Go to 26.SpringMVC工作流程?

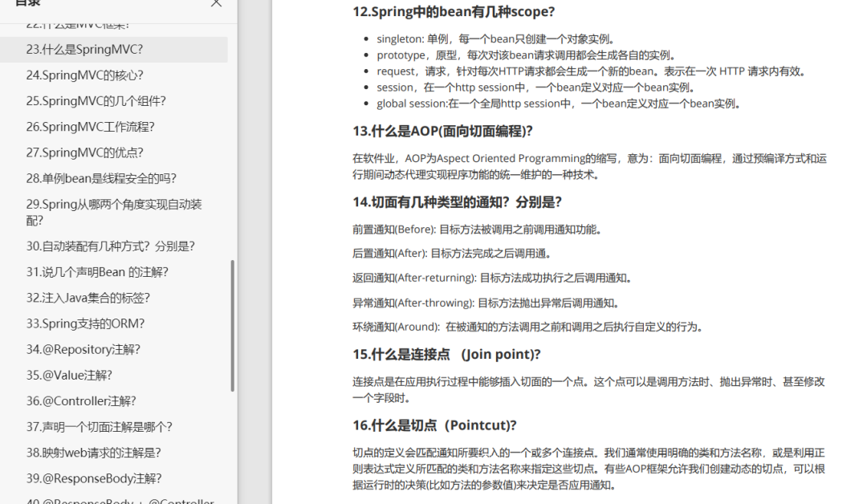[x=90, y=127]
